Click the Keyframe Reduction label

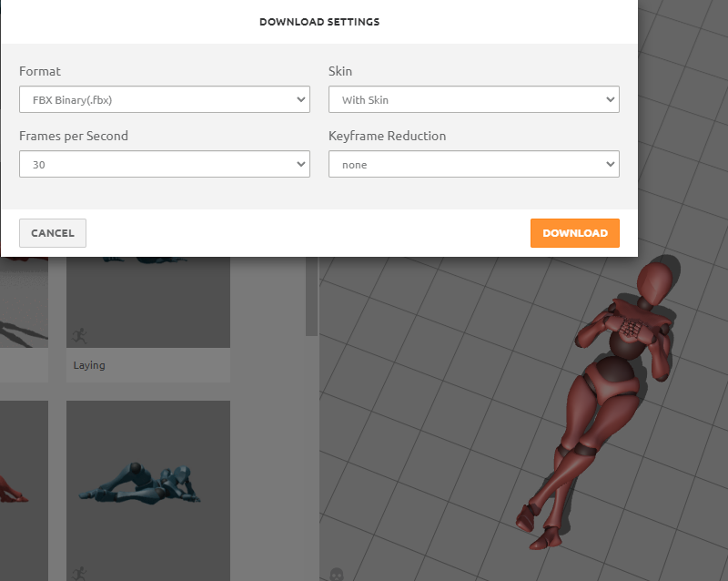[388, 136]
